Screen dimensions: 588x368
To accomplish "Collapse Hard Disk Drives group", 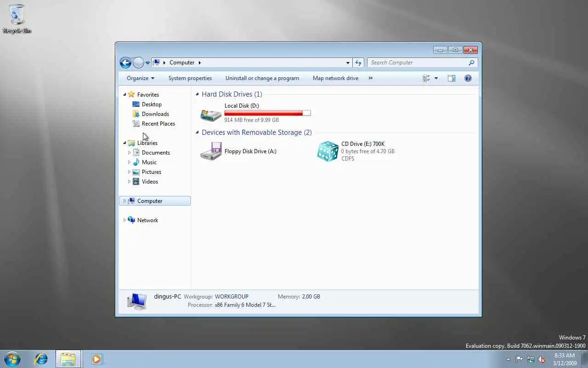I will point(198,94).
